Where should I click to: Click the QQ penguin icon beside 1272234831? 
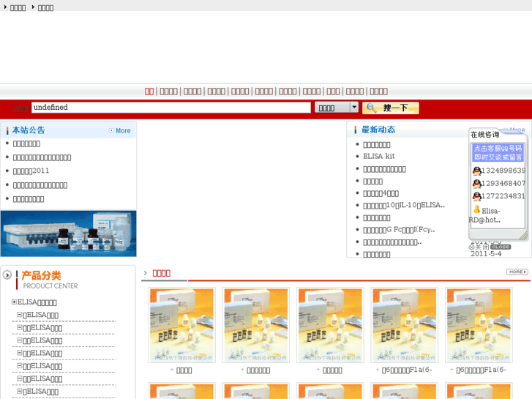pos(476,196)
